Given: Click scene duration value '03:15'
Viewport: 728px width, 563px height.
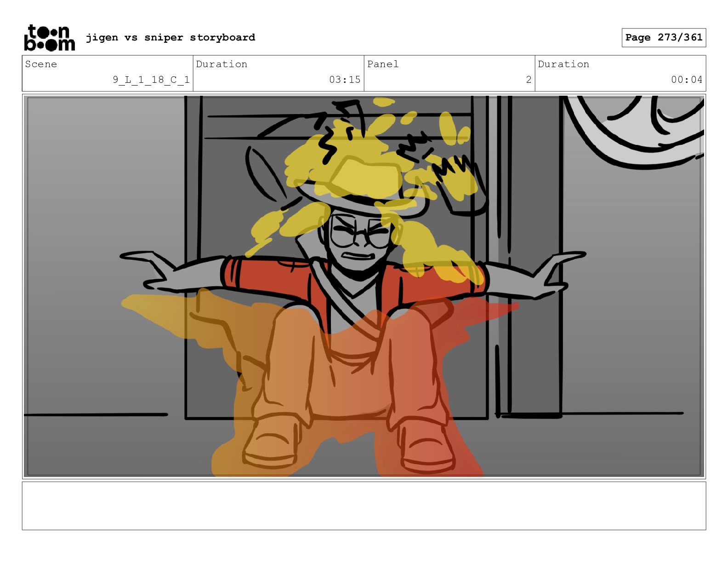Looking at the screenshot, I should tap(345, 80).
